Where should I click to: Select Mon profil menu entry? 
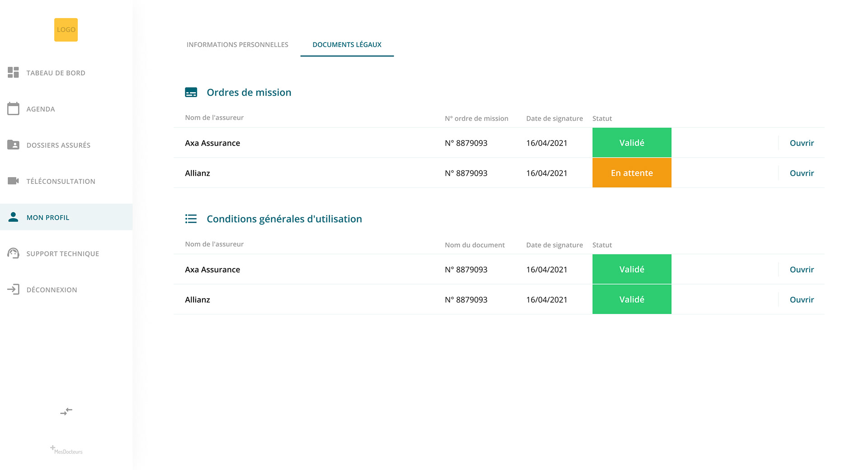click(48, 217)
